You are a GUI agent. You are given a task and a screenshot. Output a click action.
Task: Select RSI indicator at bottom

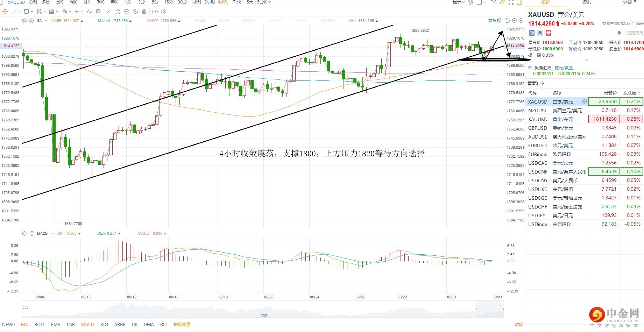tap(163, 324)
